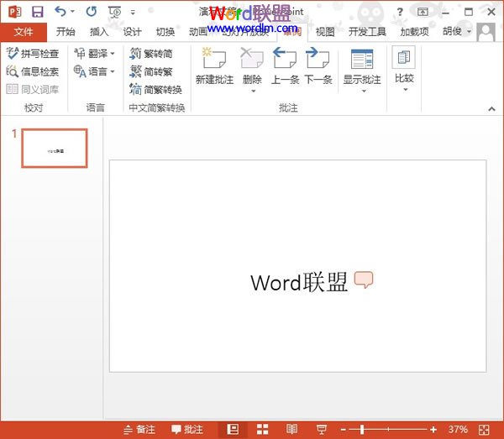Screen dimensions: 504x439
Task: Open the Customize Quick Access Toolbar dropdown
Action: tap(133, 13)
